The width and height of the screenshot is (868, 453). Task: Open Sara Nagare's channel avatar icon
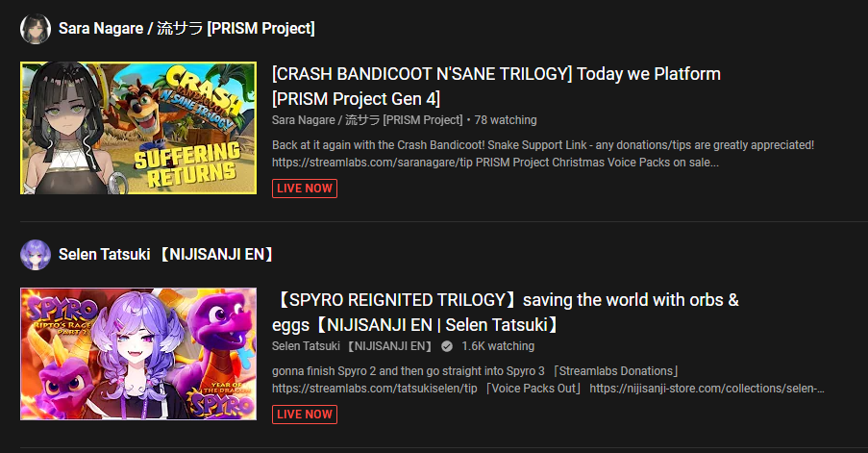click(36, 29)
